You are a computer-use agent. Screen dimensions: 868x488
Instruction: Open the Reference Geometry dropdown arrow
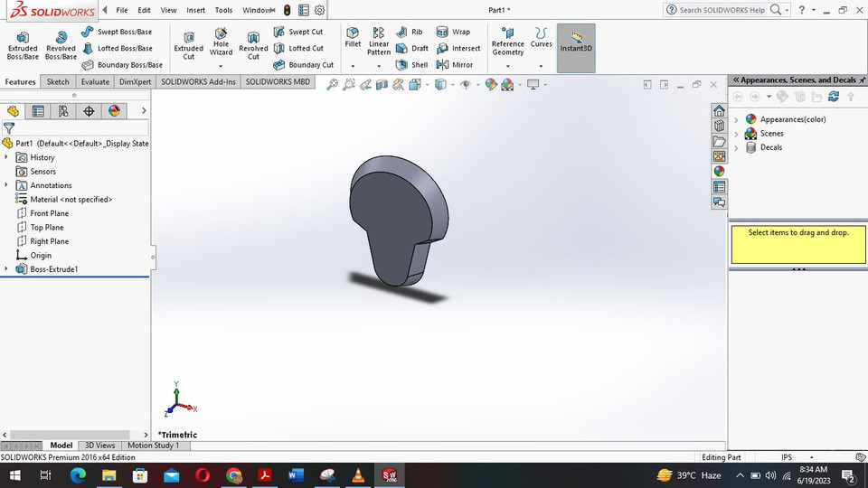pyautogui.click(x=507, y=66)
